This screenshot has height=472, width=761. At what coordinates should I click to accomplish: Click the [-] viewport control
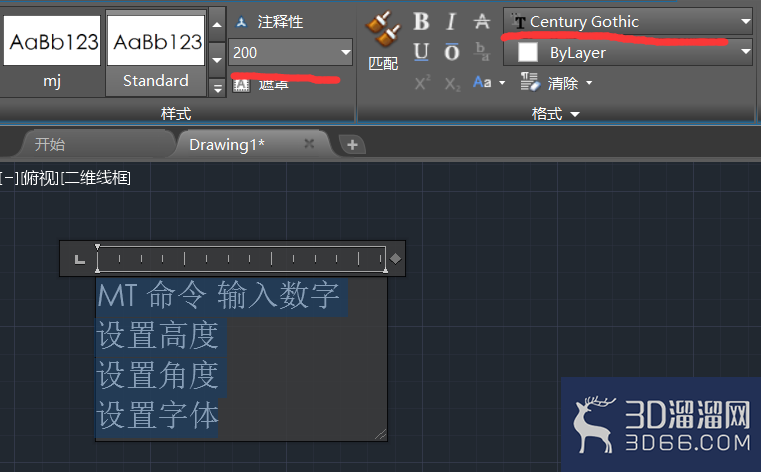pyautogui.click(x=9, y=178)
